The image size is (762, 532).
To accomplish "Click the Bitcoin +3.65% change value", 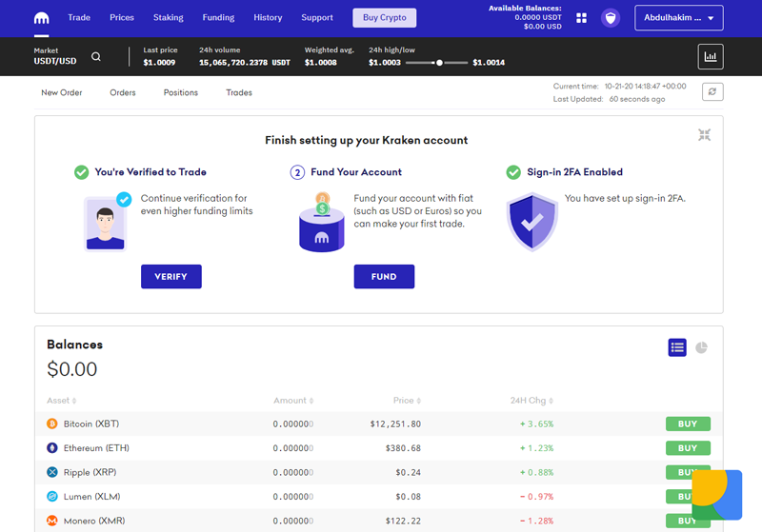I will [x=536, y=424].
